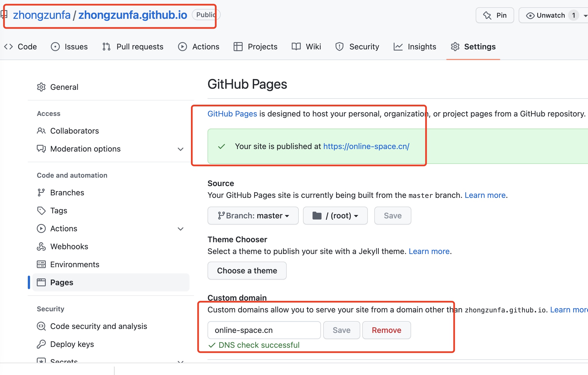Open the Branch: master dropdown
The image size is (588, 375).
point(253,216)
